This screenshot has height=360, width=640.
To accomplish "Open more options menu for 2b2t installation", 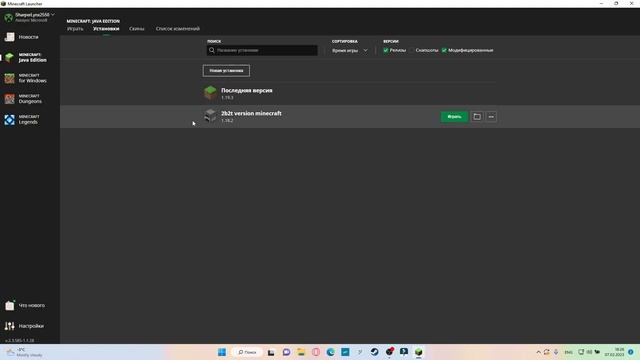I will tap(491, 117).
